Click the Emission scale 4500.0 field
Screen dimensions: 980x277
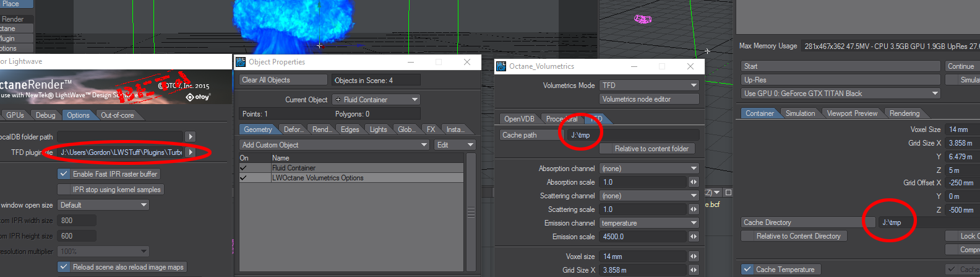pyautogui.click(x=643, y=237)
